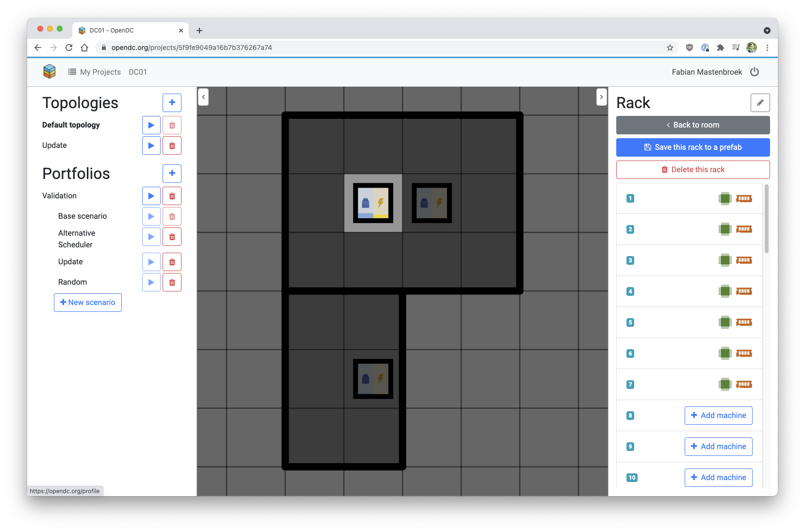
Task: Run the Random scenario play button
Action: click(151, 282)
